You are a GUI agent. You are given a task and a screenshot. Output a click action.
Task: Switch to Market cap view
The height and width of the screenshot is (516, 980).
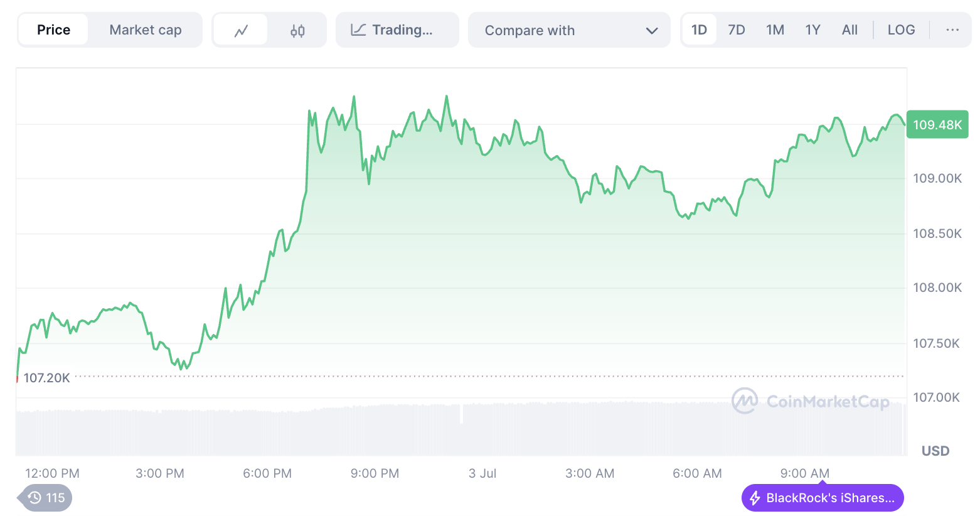click(x=146, y=30)
